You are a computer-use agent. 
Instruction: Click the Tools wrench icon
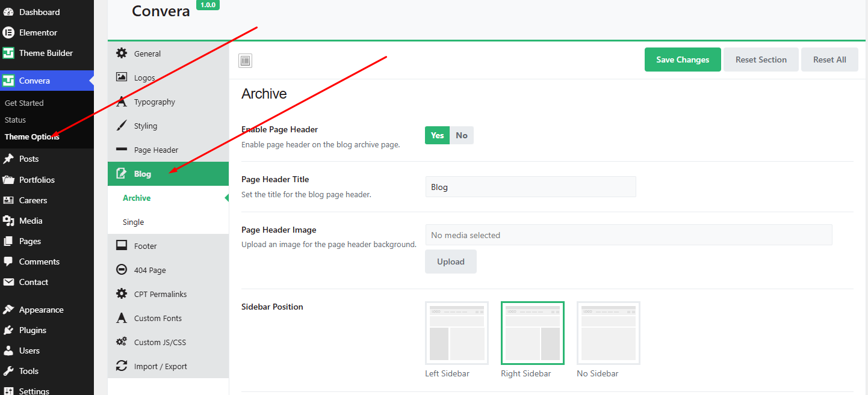tap(8, 371)
